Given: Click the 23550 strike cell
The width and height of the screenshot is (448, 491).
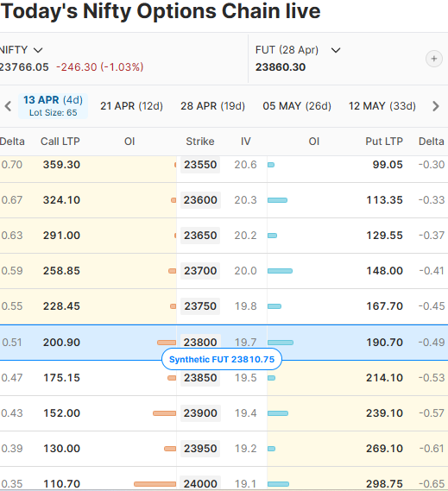Looking at the screenshot, I should [200, 165].
